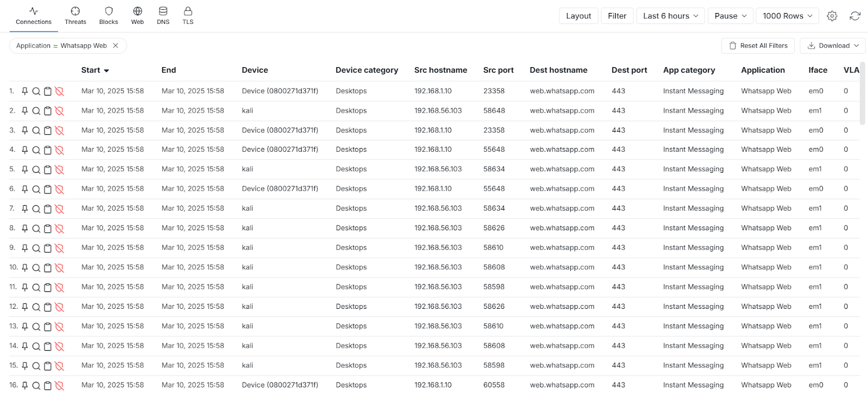
Task: Open the Settings gear icon
Action: click(x=832, y=16)
